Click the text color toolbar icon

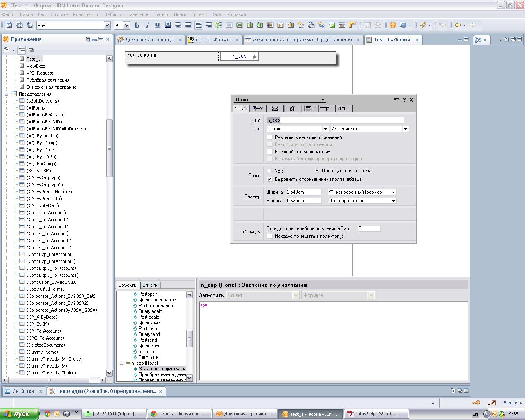pyautogui.click(x=168, y=25)
